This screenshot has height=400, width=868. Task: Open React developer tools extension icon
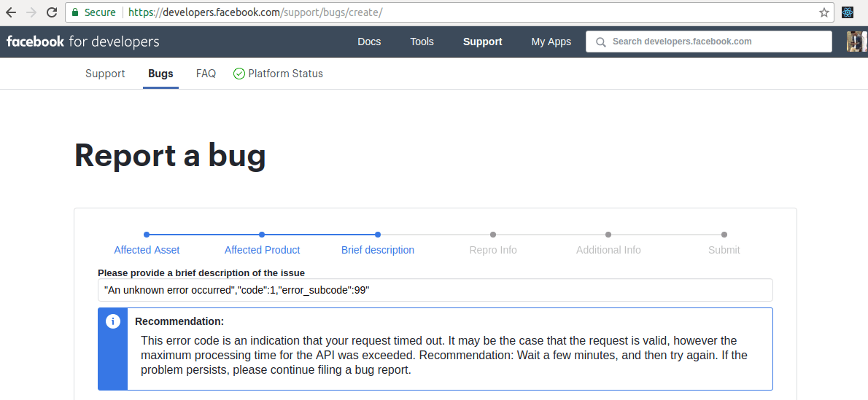[848, 12]
